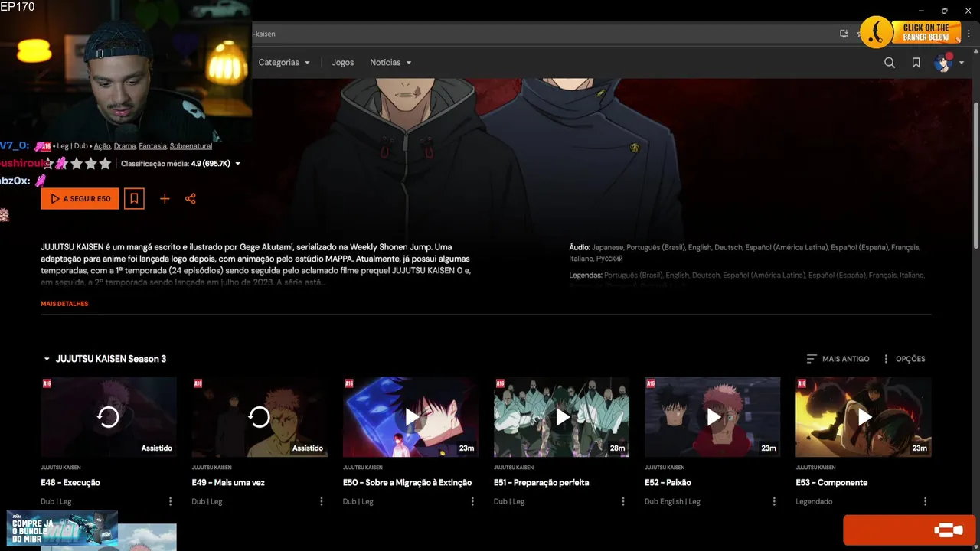Click the Assistido label on E48 thumbnail
This screenshot has width=980, height=551.
pos(157,448)
